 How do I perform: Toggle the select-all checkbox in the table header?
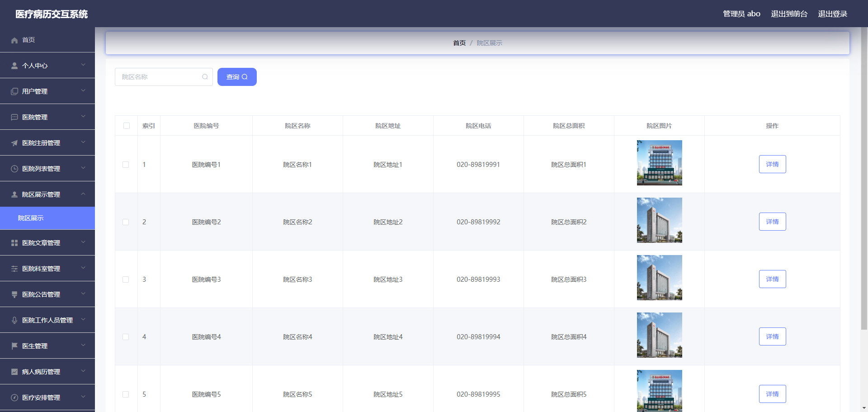coord(127,126)
